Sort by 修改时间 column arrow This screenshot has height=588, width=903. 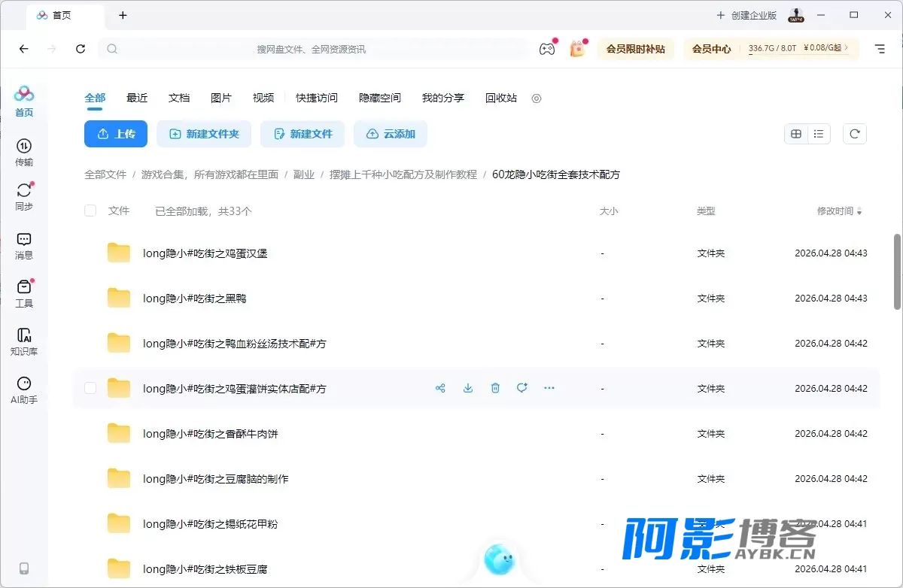(x=860, y=212)
